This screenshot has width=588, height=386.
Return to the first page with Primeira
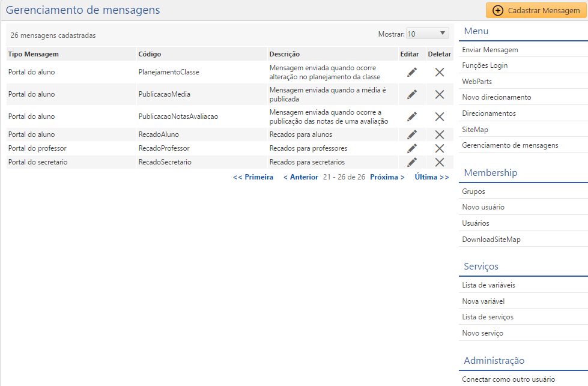(x=253, y=177)
